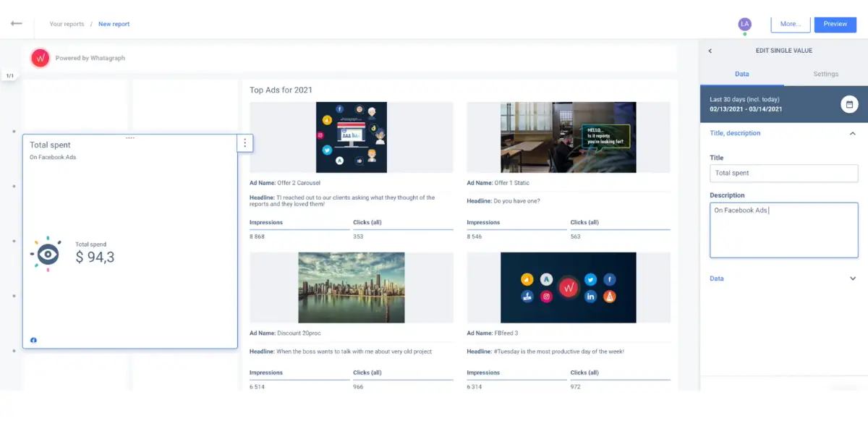868x434 pixels.
Task: Open the More... dropdown button
Action: pyautogui.click(x=790, y=24)
